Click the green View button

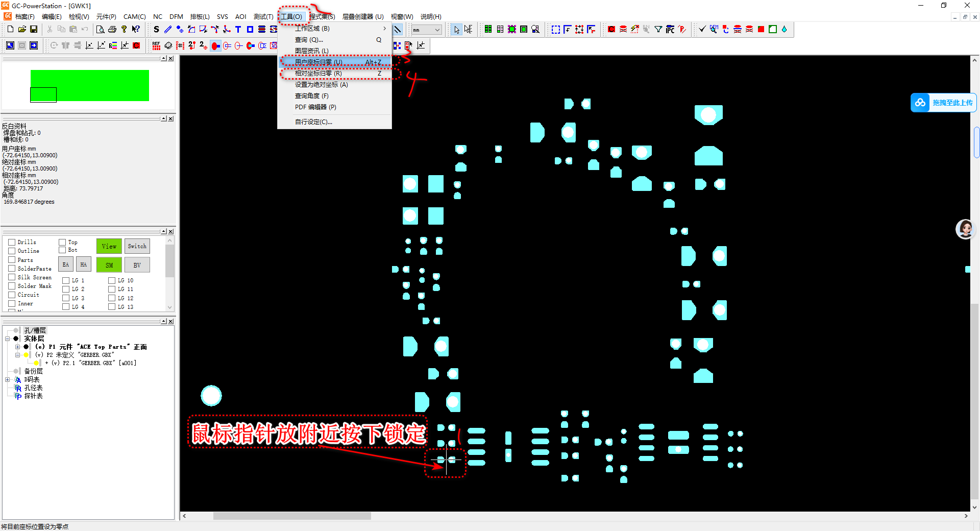click(x=109, y=246)
